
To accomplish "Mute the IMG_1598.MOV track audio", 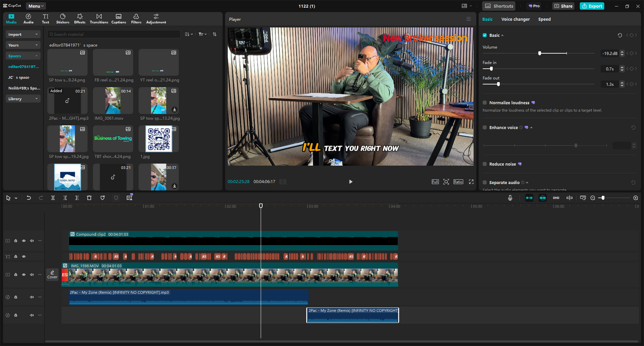I will pyautogui.click(x=32, y=275).
